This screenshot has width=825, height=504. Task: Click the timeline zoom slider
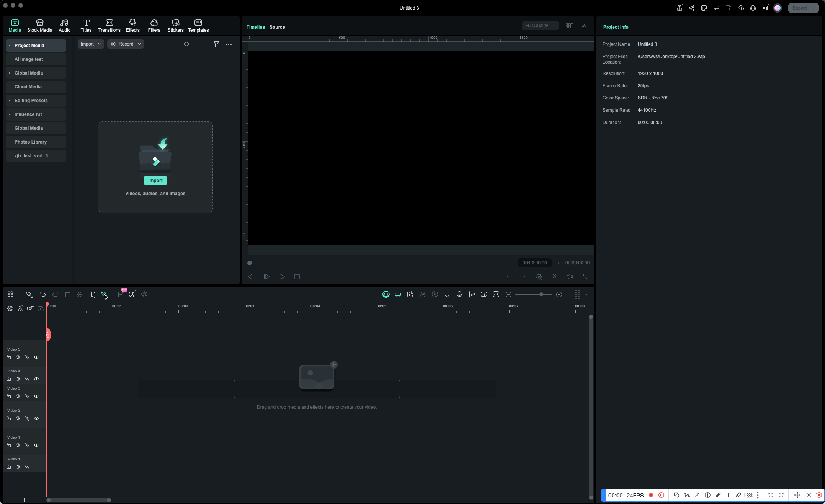(x=541, y=294)
